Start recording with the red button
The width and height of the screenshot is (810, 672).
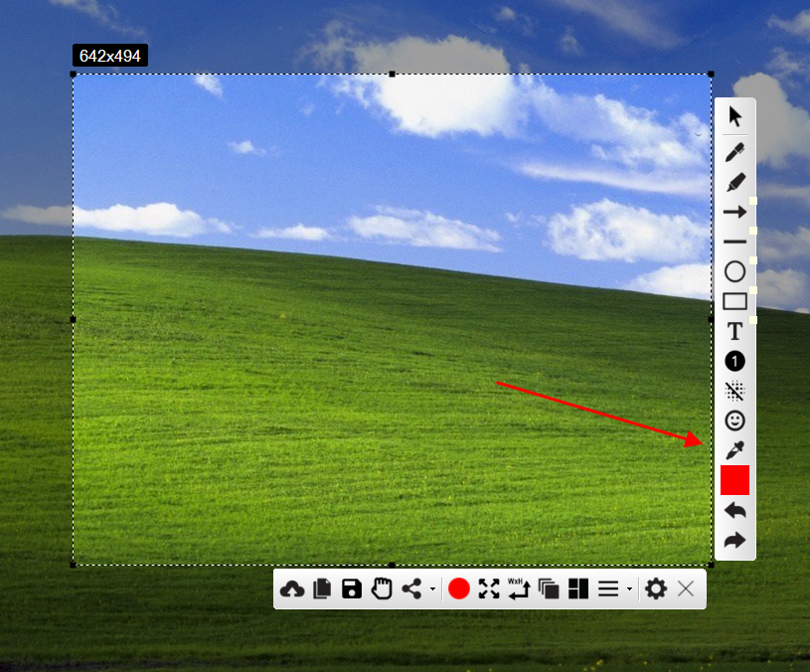tap(458, 589)
